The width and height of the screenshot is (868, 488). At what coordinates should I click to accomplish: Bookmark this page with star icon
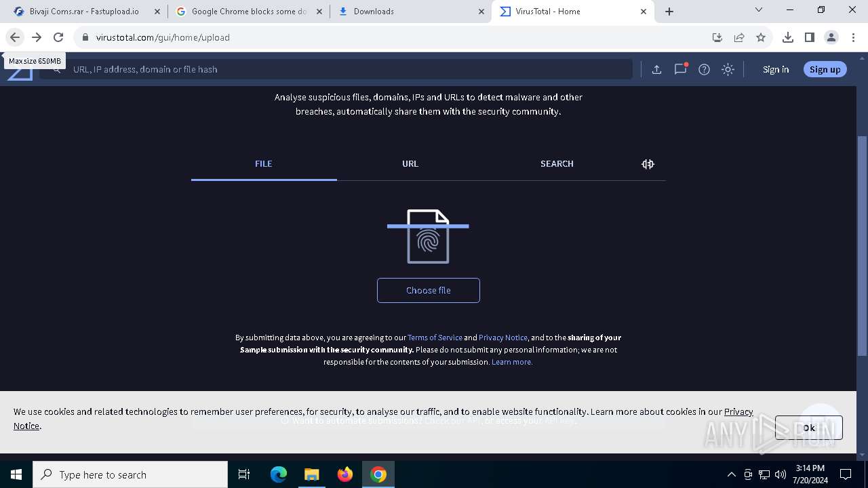coord(761,37)
